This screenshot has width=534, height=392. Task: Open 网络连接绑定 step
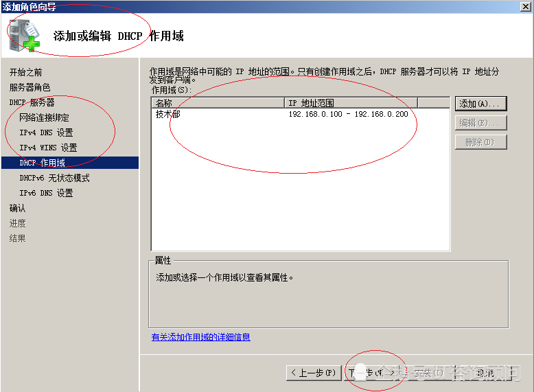(44, 117)
